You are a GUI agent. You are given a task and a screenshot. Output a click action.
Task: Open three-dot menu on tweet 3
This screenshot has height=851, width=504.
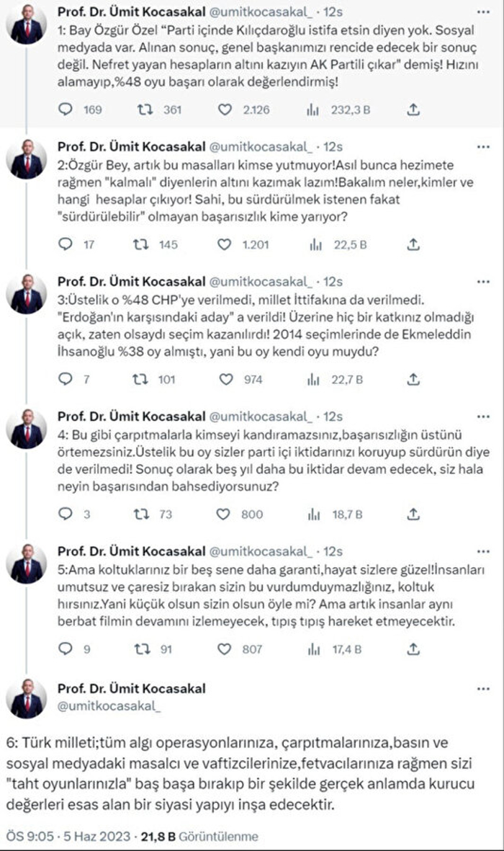(x=482, y=282)
